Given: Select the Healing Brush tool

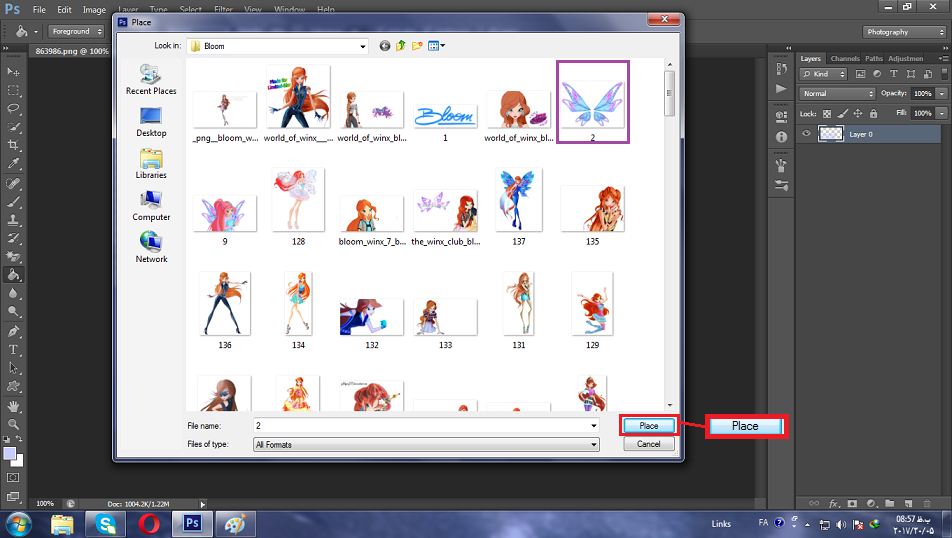Looking at the screenshot, I should (13, 183).
